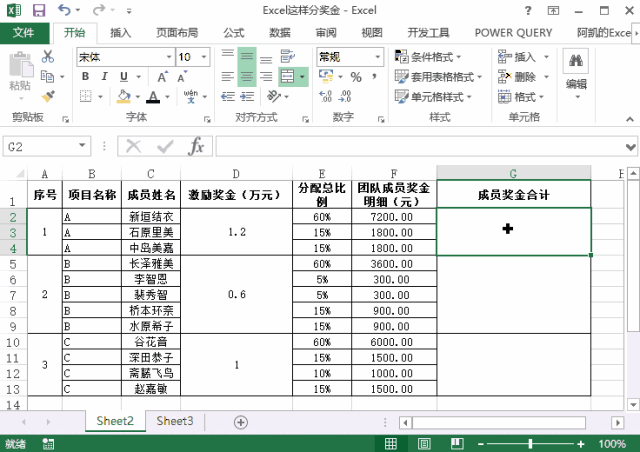Open 条件格式 conditional formatting menu
Image resolution: width=640 pixels, height=452 pixels.
428,57
